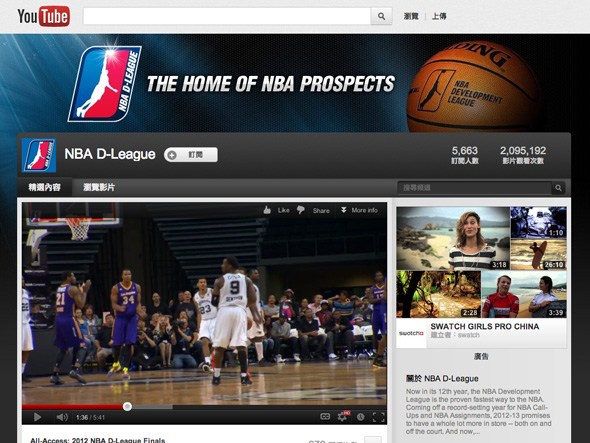
Task: Expand More info on the player
Action: [359, 210]
